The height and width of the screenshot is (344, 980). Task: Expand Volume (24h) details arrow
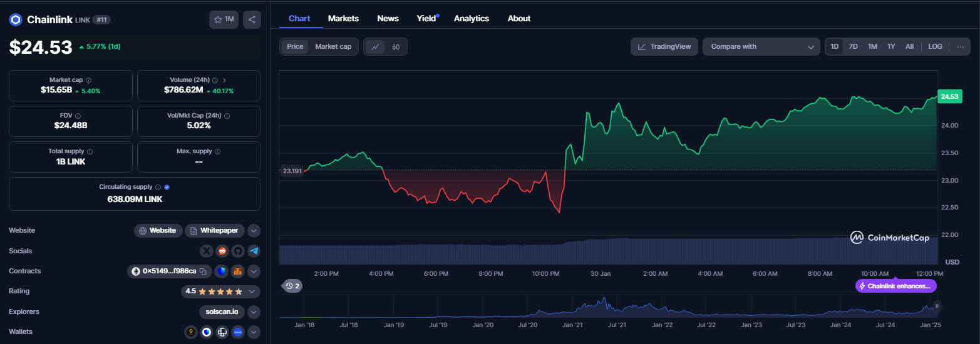coord(225,80)
